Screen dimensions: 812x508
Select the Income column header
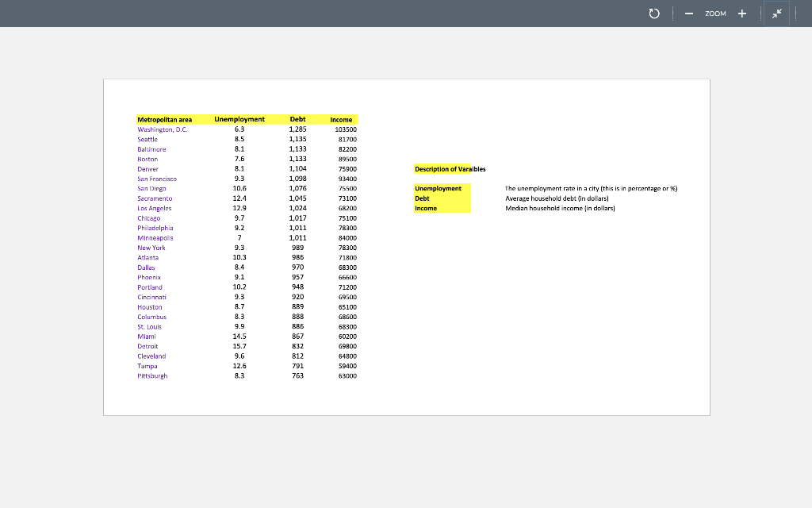(x=341, y=120)
